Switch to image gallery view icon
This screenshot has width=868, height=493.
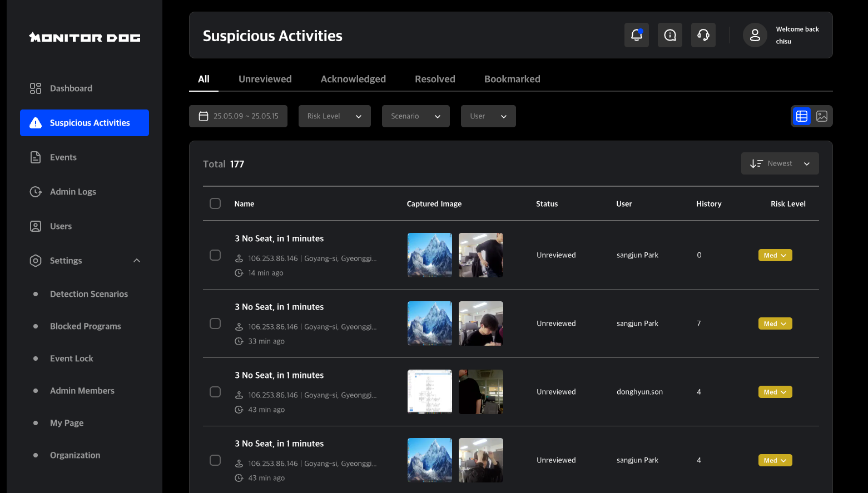pos(821,116)
